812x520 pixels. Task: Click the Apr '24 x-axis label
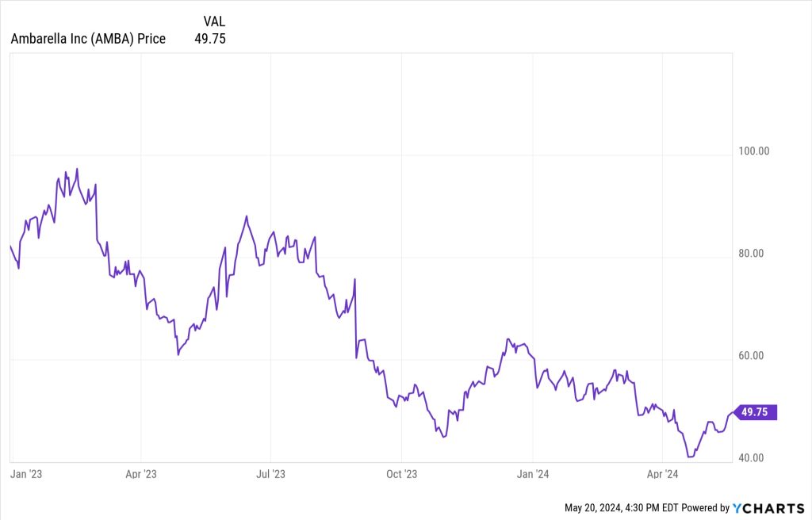662,474
